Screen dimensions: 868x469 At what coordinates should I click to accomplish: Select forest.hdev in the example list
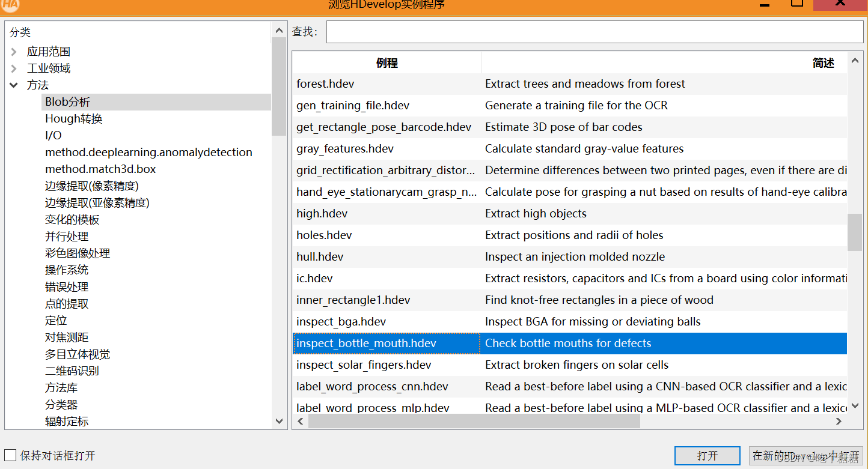coord(325,84)
